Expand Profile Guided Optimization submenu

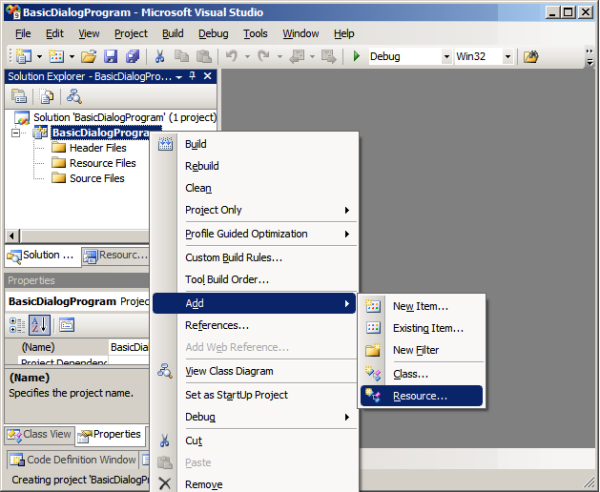(254, 234)
